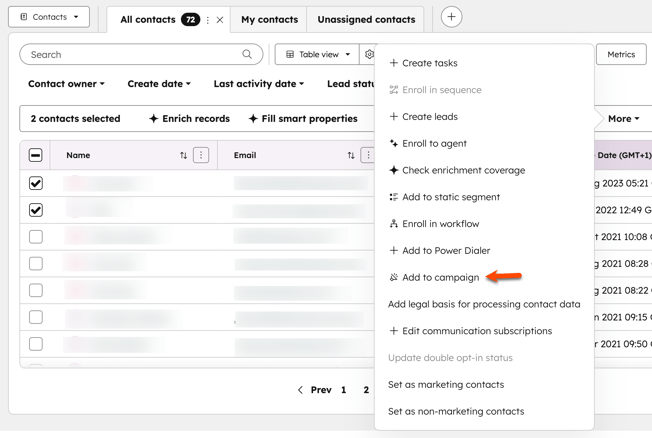Choose Add legal basis for processing
The image size is (652, 438).
pyautogui.click(x=484, y=304)
